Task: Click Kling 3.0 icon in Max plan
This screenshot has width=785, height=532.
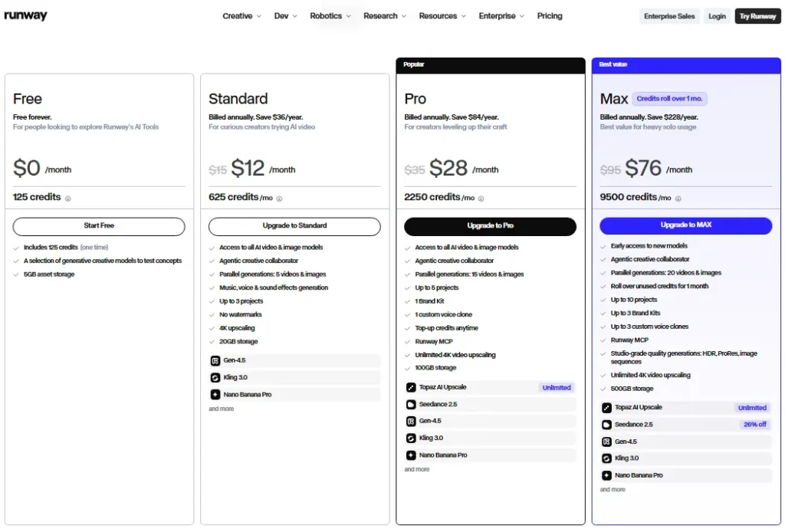Action: point(607,458)
